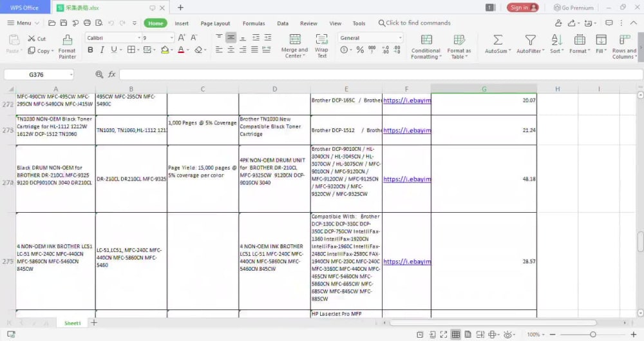
Task: Apply percent style format
Action: 360,50
